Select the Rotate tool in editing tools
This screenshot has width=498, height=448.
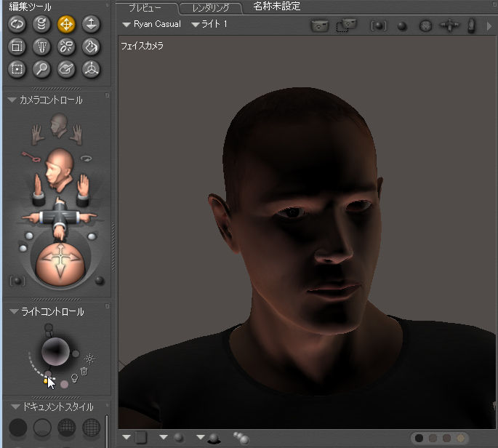pos(17,23)
